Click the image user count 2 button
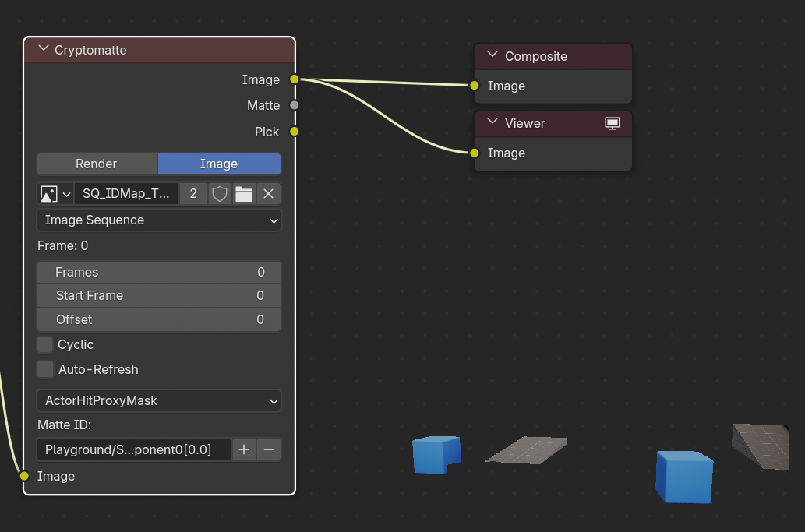 coord(193,194)
